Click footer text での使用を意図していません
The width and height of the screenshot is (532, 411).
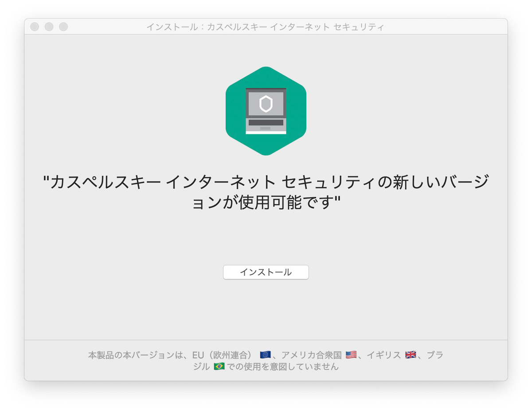coord(283,367)
